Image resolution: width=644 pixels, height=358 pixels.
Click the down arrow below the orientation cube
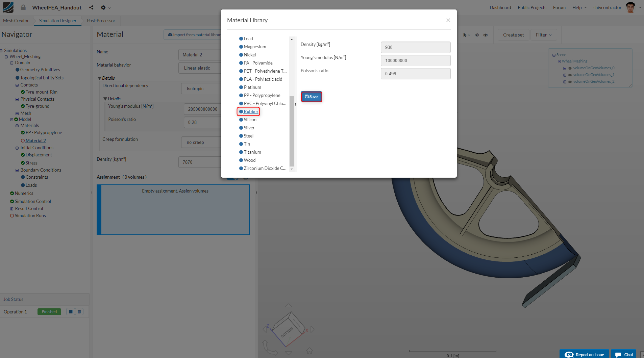coord(288,353)
